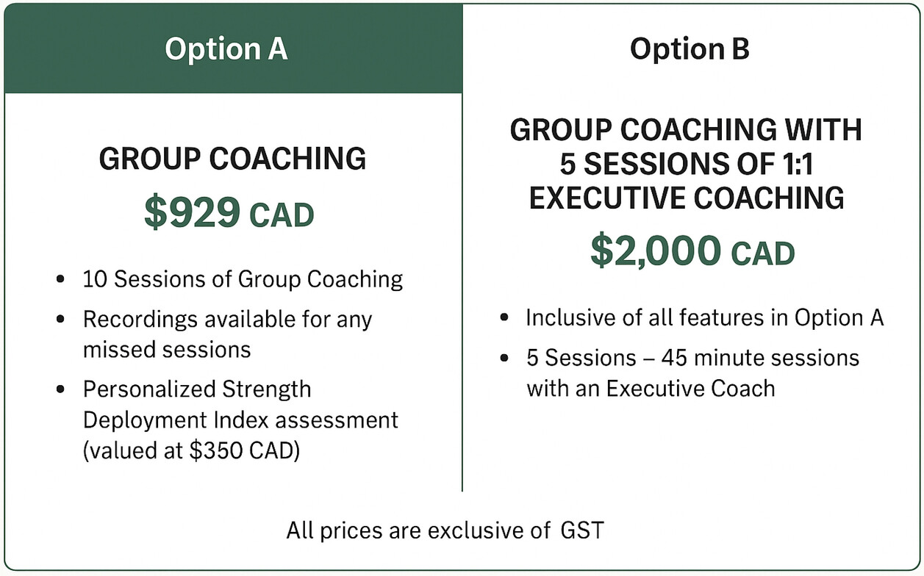Click the 'EXECUTIVE COACHING' heading line
924x576 pixels.
click(686, 198)
